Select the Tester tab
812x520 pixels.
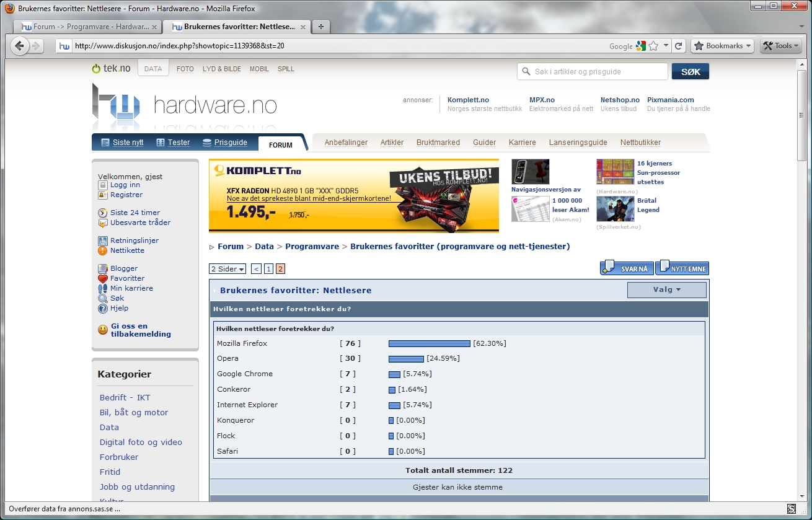click(173, 143)
